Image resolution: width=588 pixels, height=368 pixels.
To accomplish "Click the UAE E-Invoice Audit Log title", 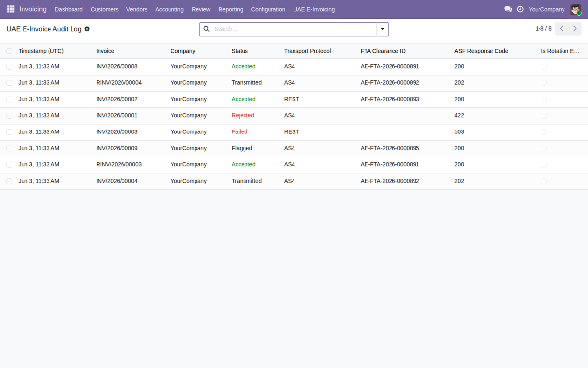I will point(44,29).
